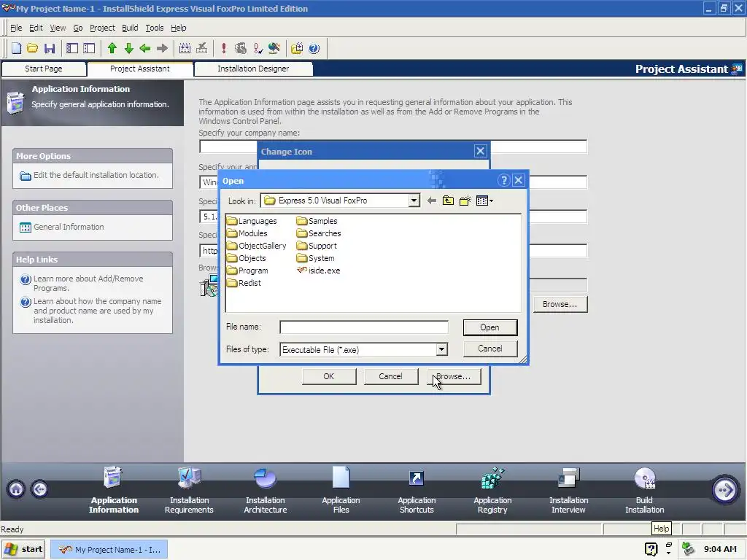Select the Languages folder
Screen dimensions: 747x560
coord(252,221)
